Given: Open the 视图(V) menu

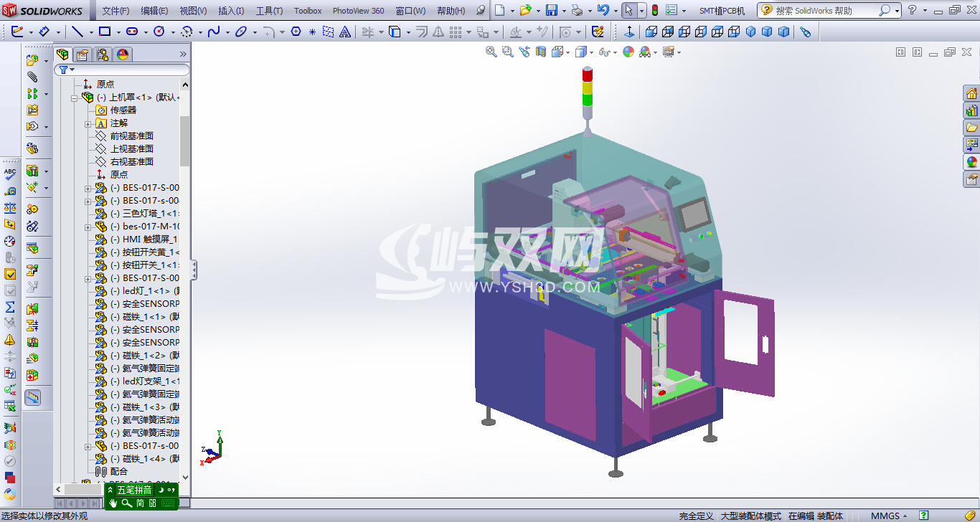Looking at the screenshot, I should pos(193,11).
